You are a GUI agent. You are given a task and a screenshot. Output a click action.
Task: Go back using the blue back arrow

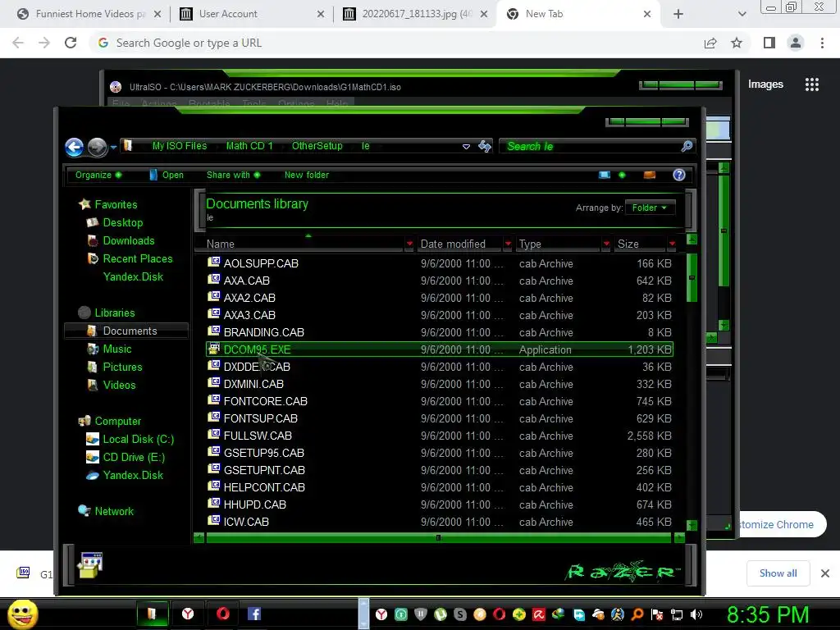click(x=75, y=148)
